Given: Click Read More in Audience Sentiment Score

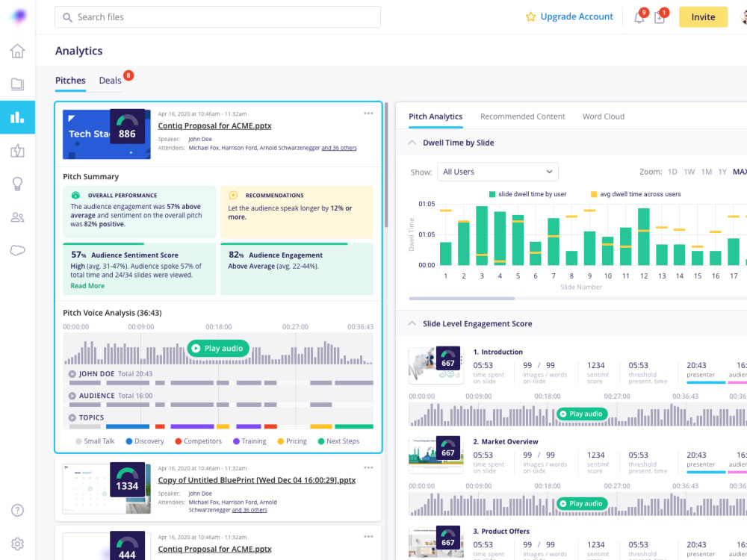Looking at the screenshot, I should tap(87, 286).
